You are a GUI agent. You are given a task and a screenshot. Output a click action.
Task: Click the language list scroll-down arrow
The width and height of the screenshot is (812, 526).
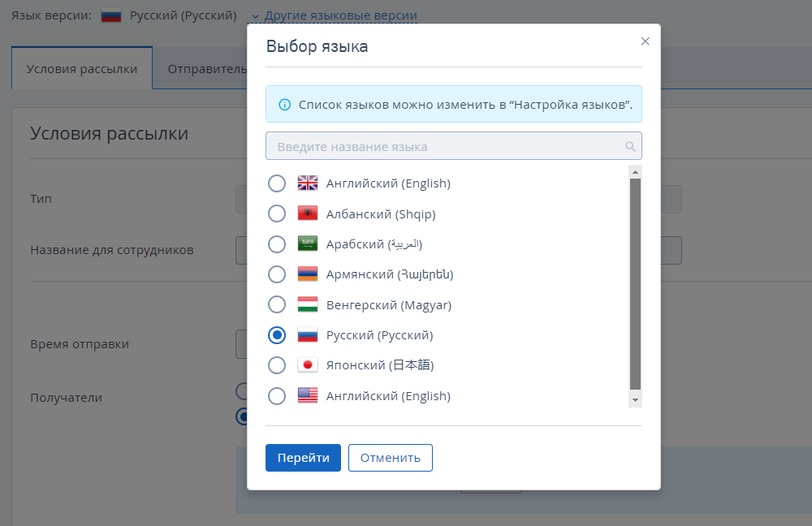click(x=636, y=400)
